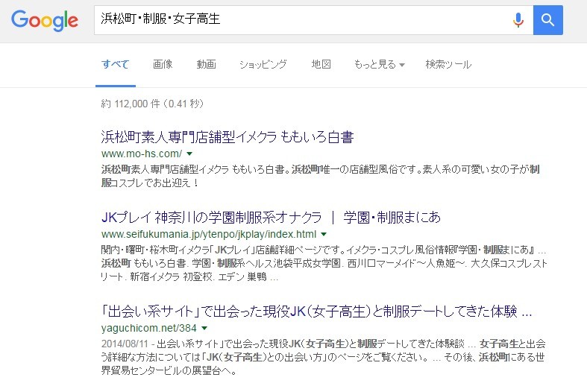Switch to the 動画 tab
Screen dimensions: 587x392
[207, 64]
